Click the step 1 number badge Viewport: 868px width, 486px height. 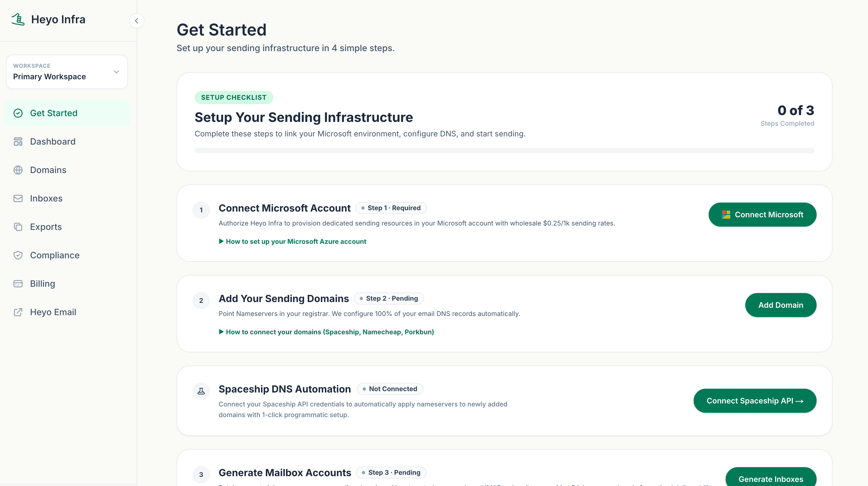(201, 210)
